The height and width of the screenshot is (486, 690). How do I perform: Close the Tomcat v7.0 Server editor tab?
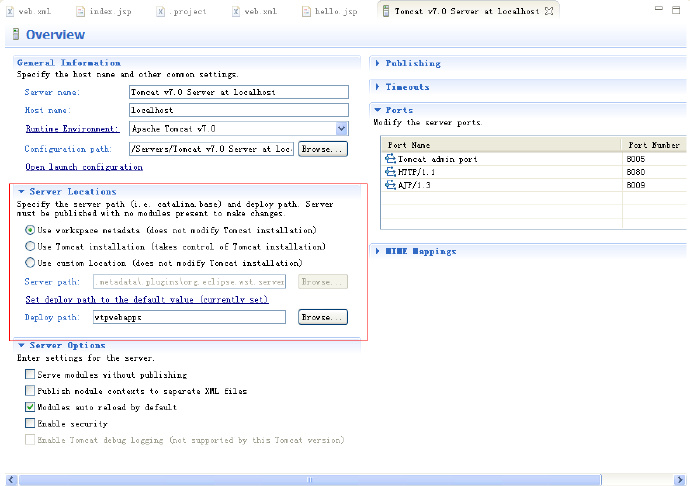pos(549,11)
